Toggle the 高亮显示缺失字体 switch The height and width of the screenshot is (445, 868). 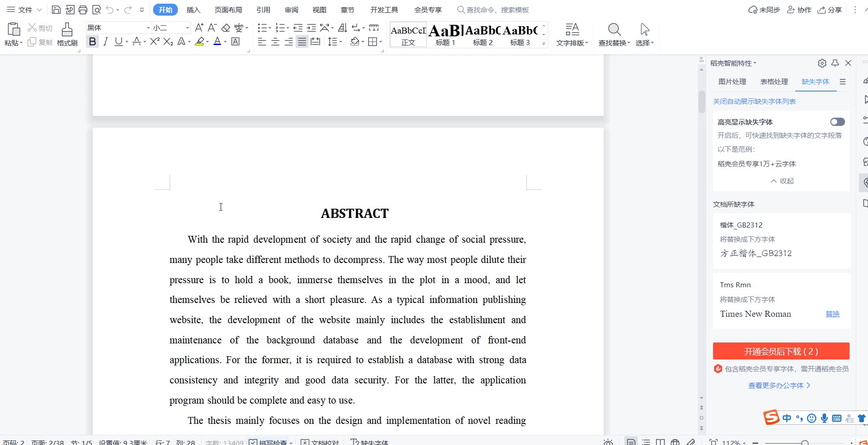click(837, 122)
